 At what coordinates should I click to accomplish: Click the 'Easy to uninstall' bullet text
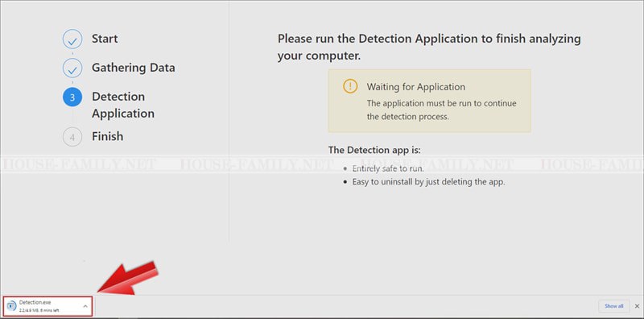[428, 182]
